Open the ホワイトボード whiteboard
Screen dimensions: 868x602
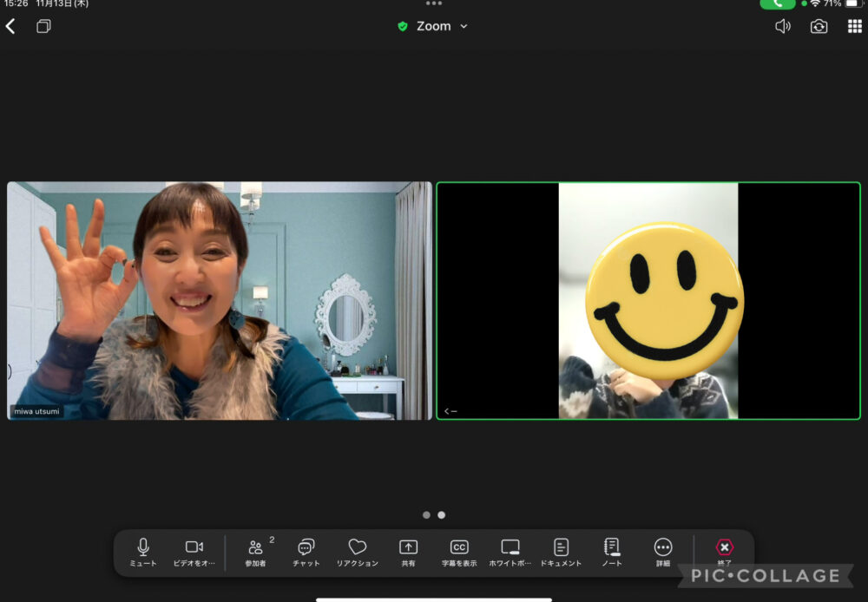510,552
